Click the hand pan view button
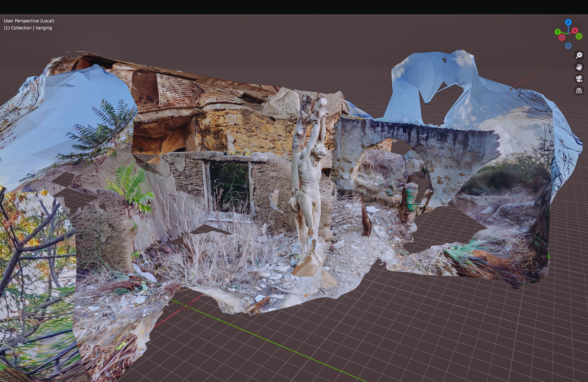 (x=579, y=67)
